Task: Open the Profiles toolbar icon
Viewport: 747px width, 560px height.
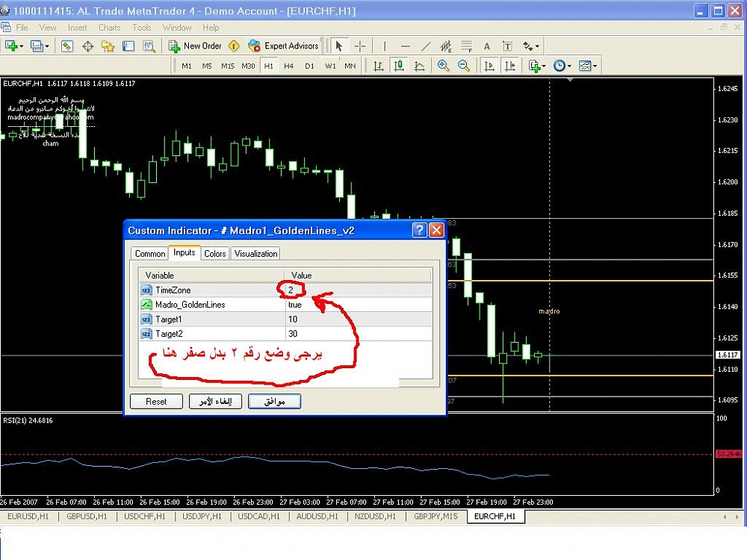Action: tap(36, 46)
